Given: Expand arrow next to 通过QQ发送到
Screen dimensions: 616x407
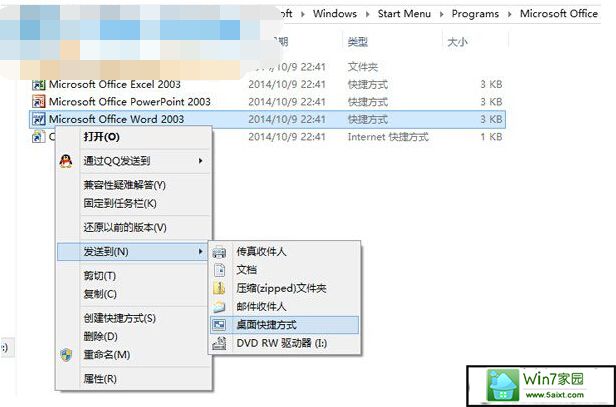Looking at the screenshot, I should [201, 161].
